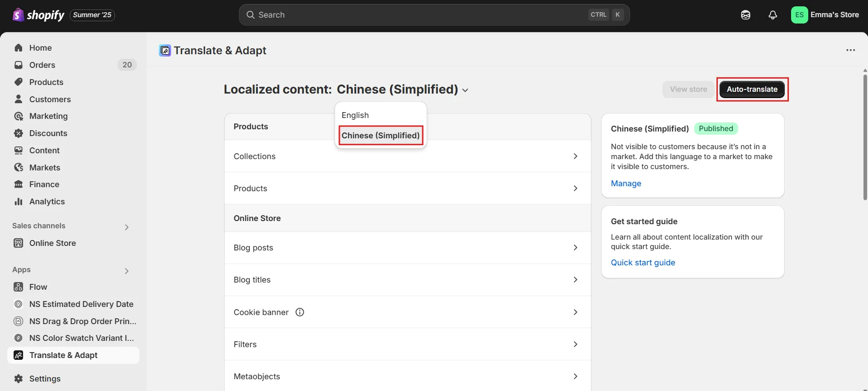
Task: Click the Summer '25 badge
Action: pos(92,15)
